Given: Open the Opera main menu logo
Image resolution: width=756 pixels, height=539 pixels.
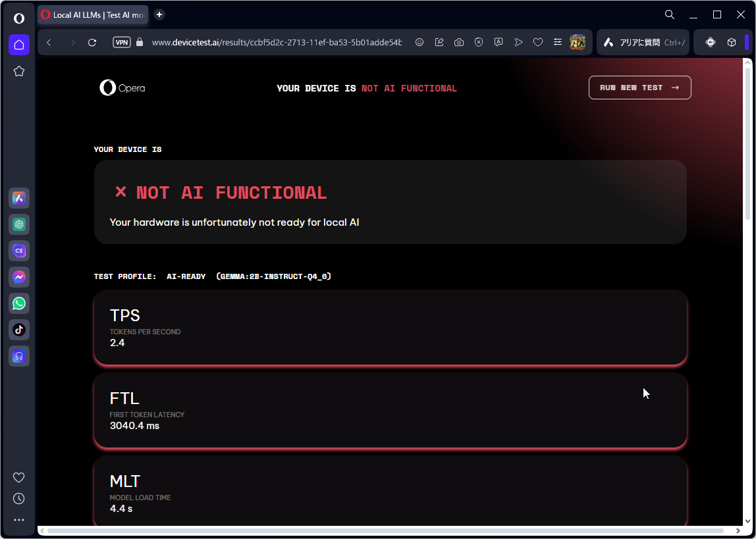Looking at the screenshot, I should point(19,18).
